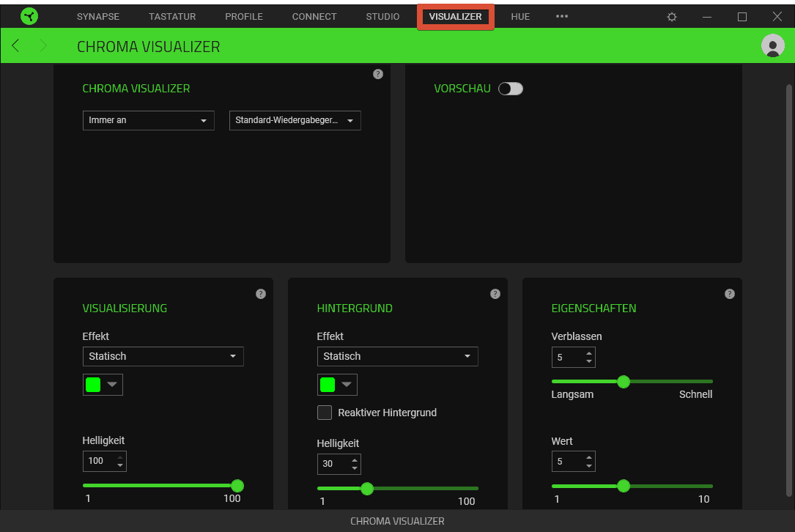Decrease Hintergrund Helligkeit with down arrow
This screenshot has height=532, width=795.
tap(355, 468)
